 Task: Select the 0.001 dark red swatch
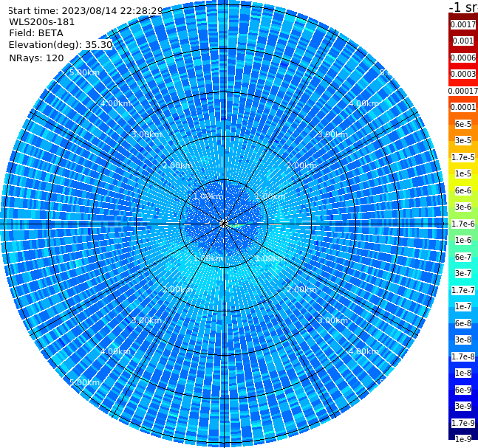[x=463, y=41]
